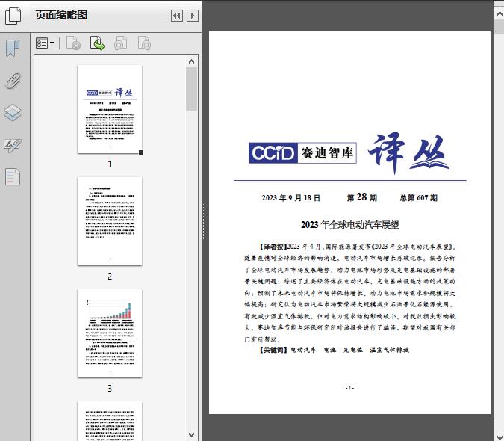This screenshot has width=504, height=441.
Task: Open the thumbnail options menu dropdown
Action: click(45, 43)
